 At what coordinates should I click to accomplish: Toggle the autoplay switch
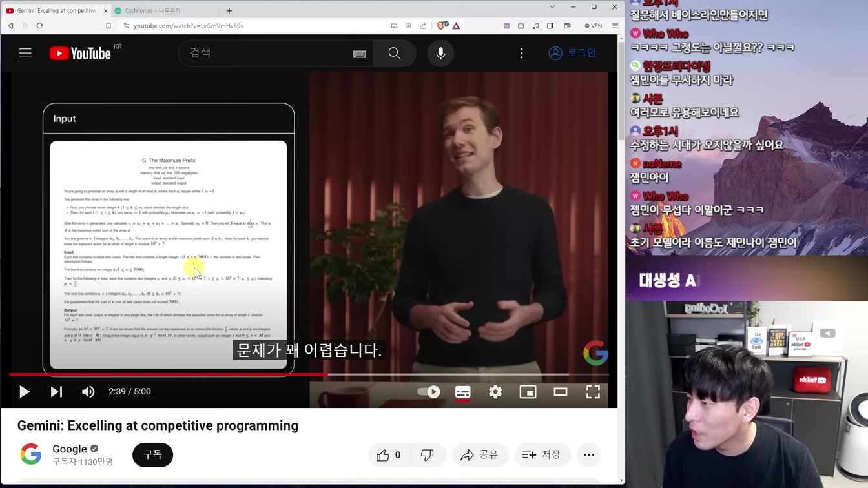(x=429, y=392)
